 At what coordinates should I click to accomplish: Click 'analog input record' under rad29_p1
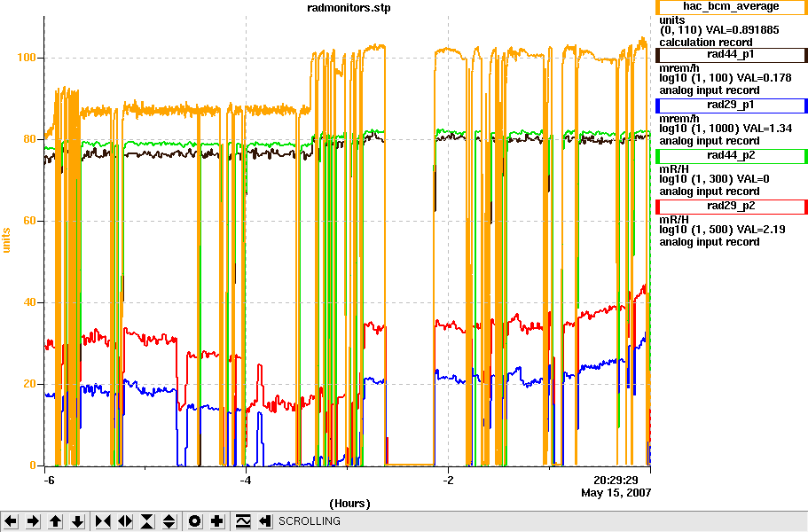(x=710, y=141)
